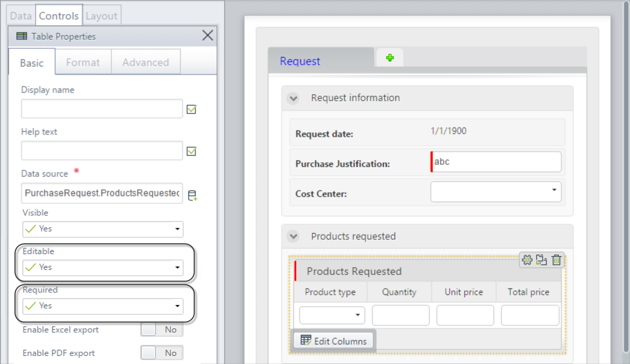Select the Unit price column header
Viewport: 630px width, 364px height.
[464, 292]
